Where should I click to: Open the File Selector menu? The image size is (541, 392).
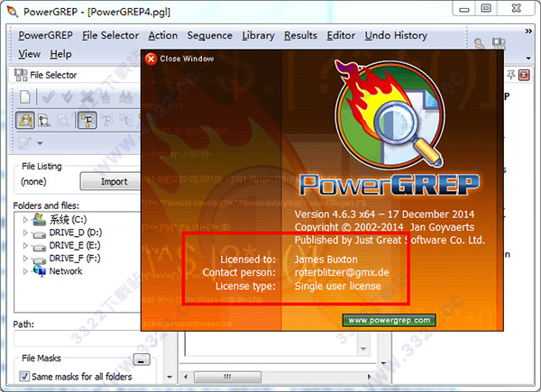[110, 35]
